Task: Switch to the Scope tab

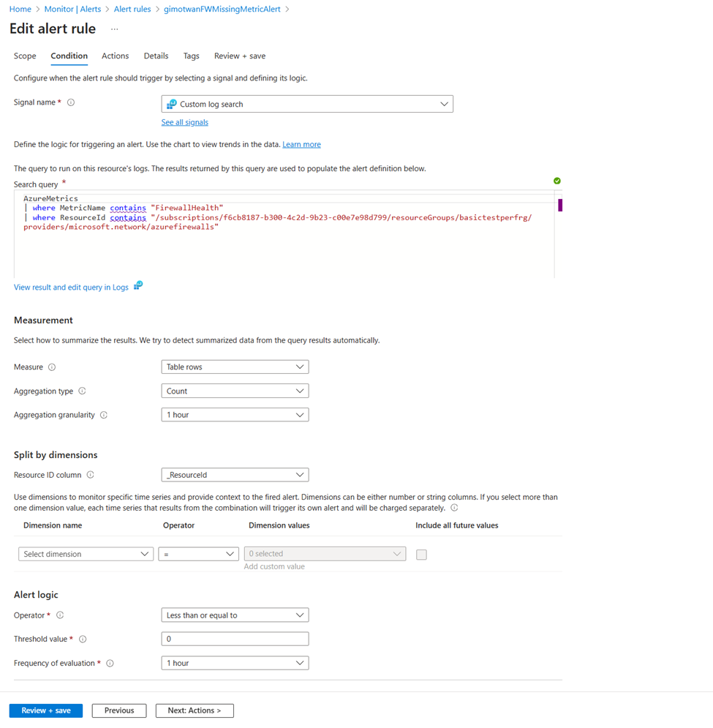Action: coord(25,56)
